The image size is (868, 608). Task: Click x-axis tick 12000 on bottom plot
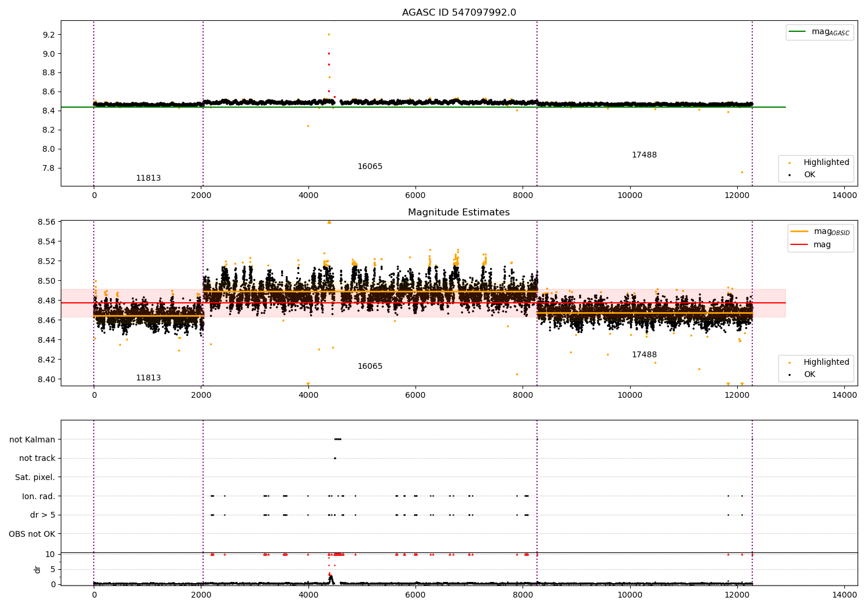point(737,595)
